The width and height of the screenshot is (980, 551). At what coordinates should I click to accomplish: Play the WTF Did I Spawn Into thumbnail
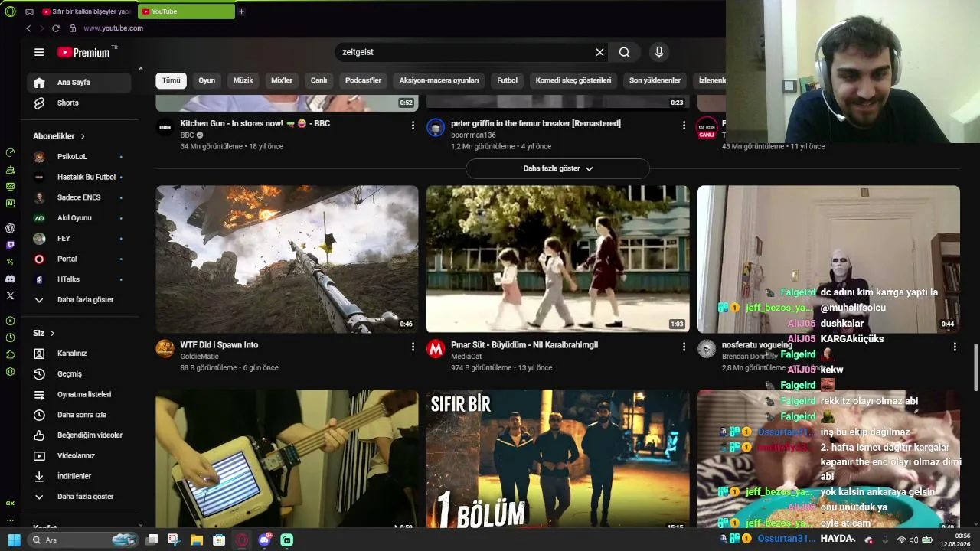(x=287, y=259)
